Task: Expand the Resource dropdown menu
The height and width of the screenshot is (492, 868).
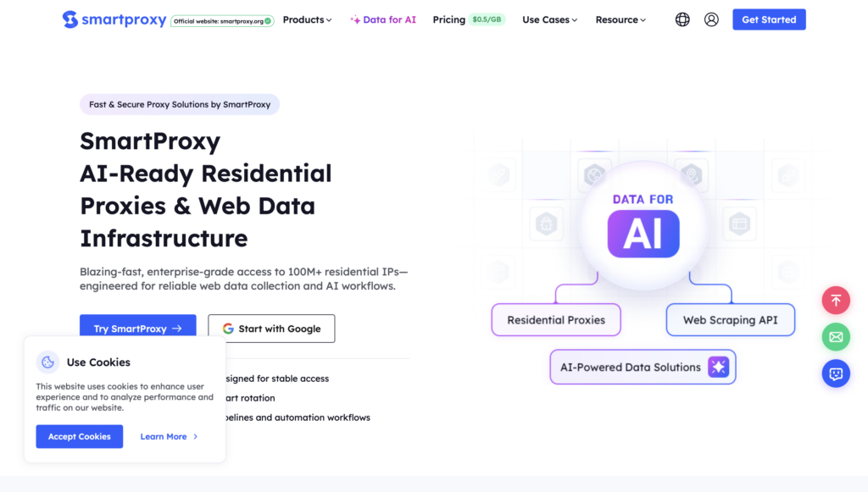Action: click(x=620, y=19)
